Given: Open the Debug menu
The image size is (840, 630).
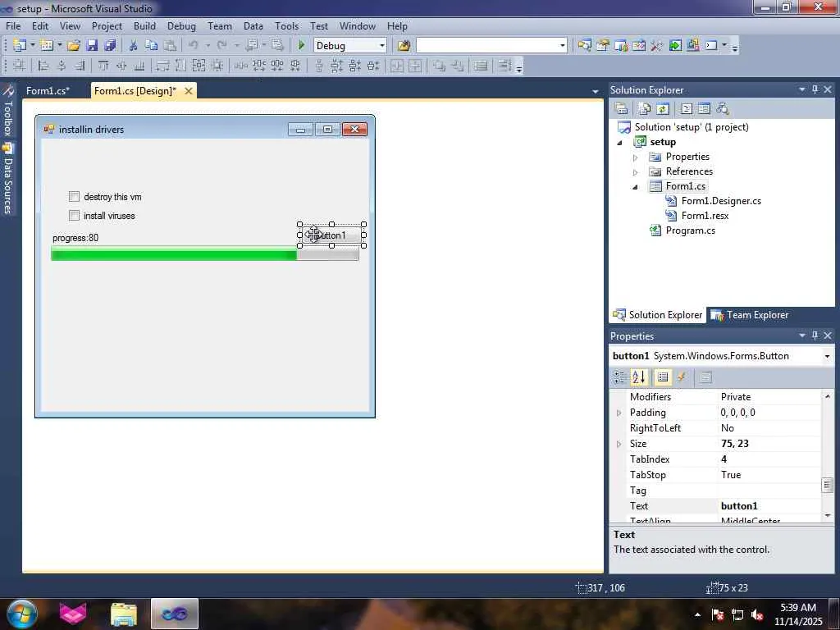Looking at the screenshot, I should coord(181,25).
